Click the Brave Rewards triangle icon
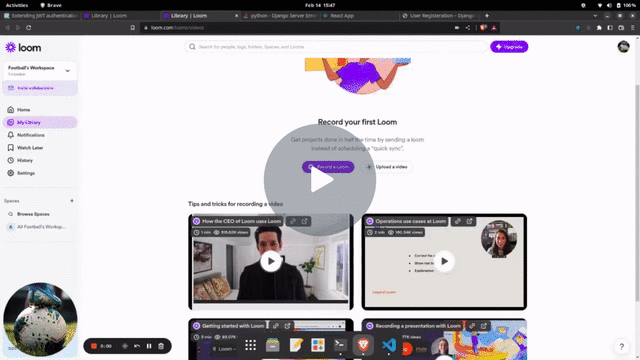The width and height of the screenshot is (640, 360). tap(494, 27)
